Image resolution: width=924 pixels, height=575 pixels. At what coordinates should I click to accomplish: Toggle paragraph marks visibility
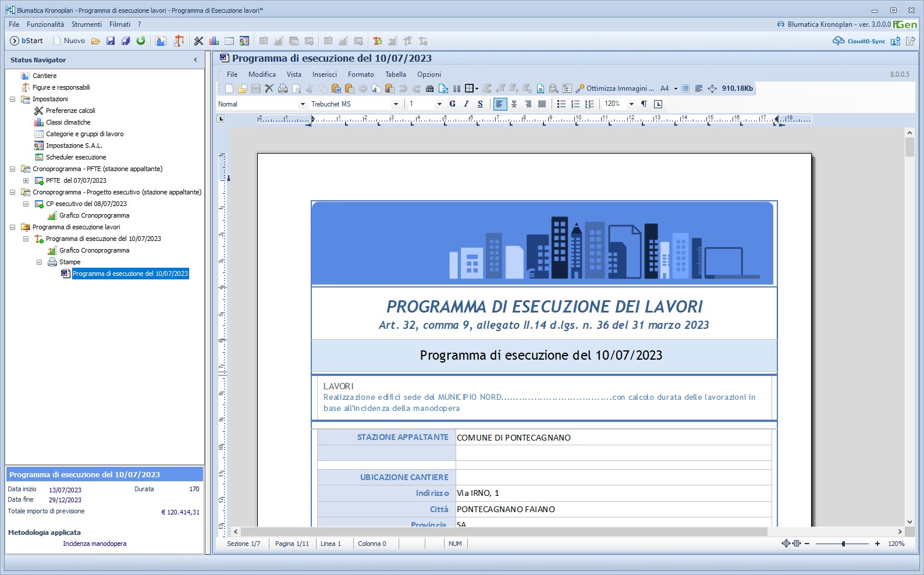tap(644, 104)
